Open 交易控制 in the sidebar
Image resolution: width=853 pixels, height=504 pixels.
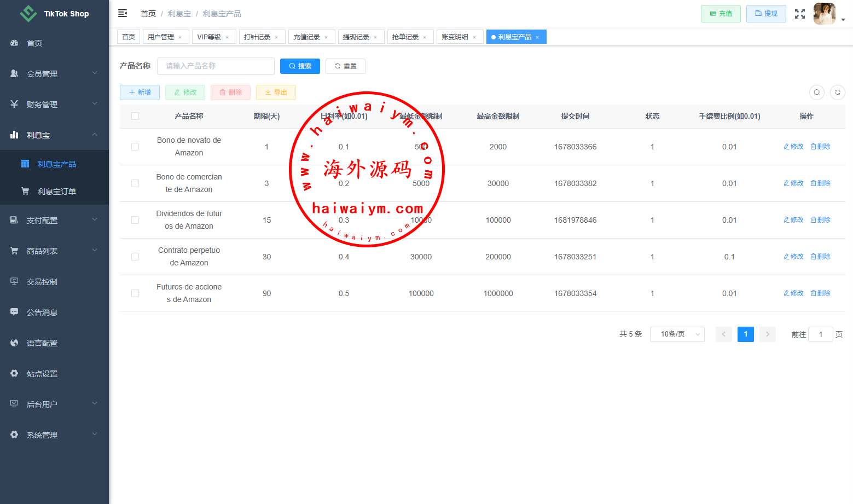[54, 281]
